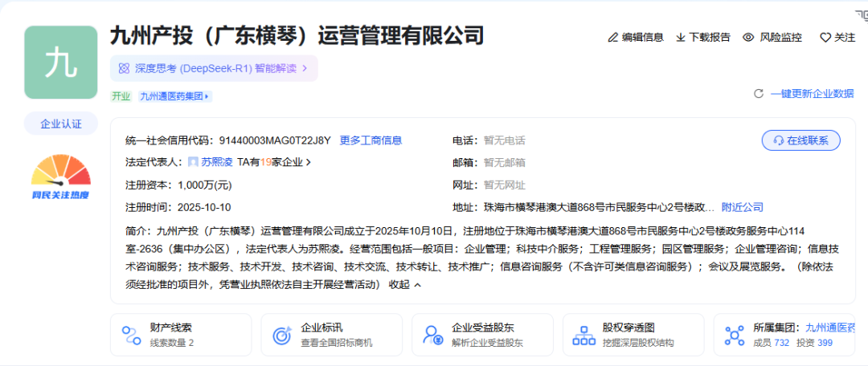
Task: Click the heart icon to 关注 company
Action: click(825, 38)
